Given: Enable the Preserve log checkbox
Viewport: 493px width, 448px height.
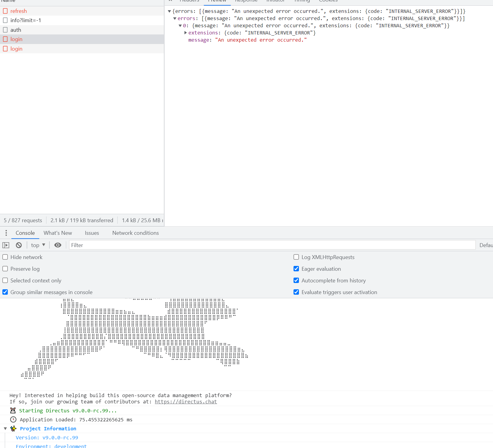Looking at the screenshot, I should click(5, 269).
